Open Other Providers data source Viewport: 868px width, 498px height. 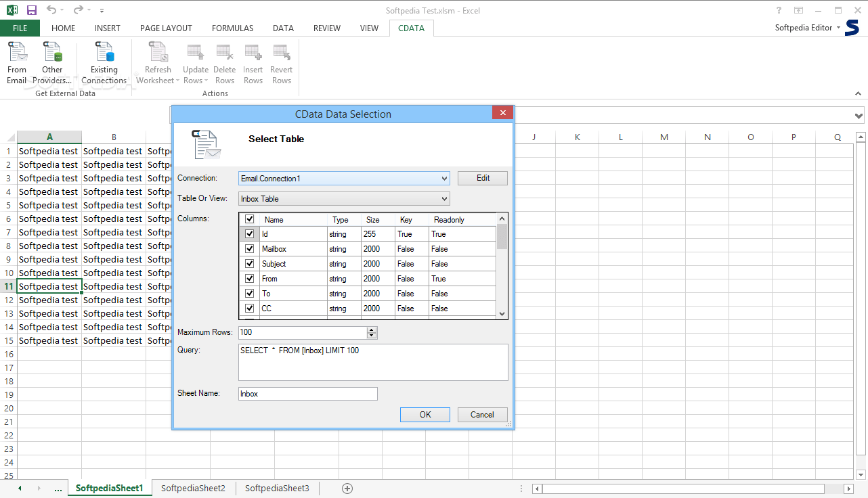(52, 63)
